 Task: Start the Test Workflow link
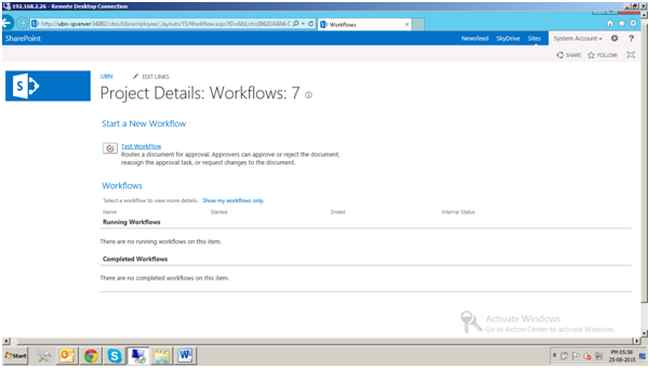click(x=141, y=146)
